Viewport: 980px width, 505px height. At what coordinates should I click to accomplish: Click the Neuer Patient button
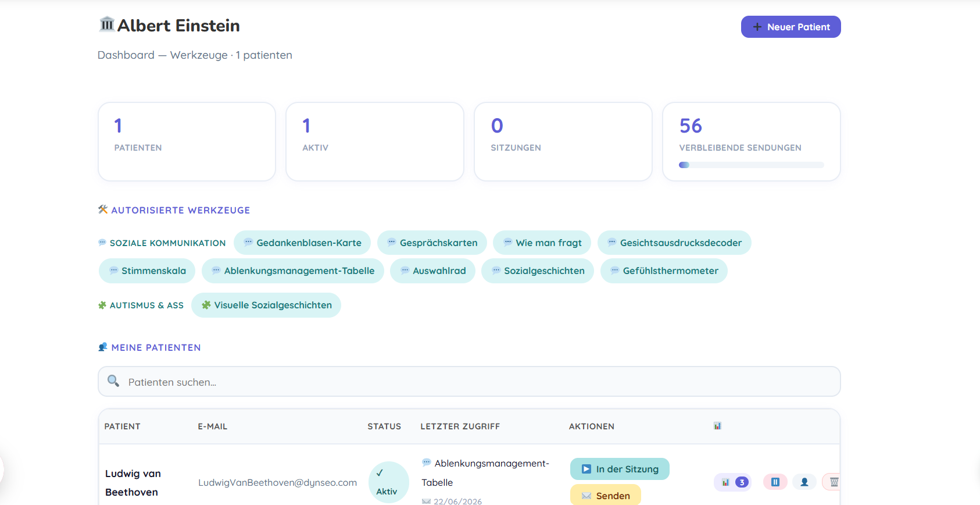791,27
